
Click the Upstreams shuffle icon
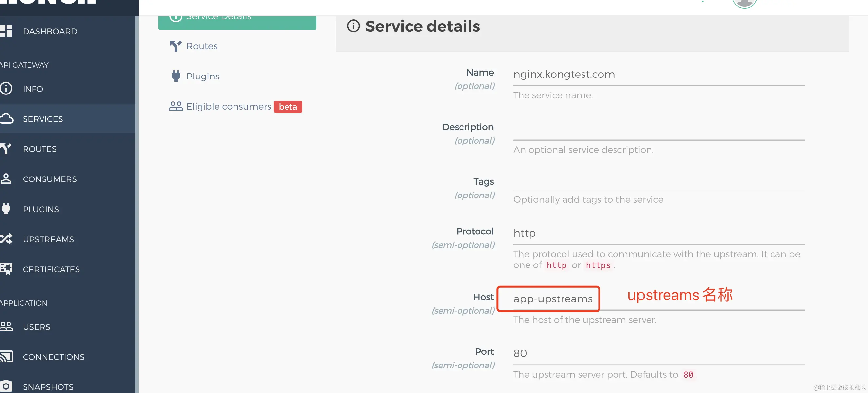(x=6, y=239)
